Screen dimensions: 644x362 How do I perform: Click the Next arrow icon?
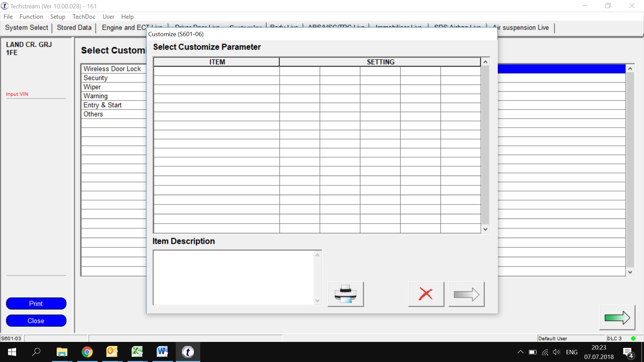pyautogui.click(x=466, y=294)
